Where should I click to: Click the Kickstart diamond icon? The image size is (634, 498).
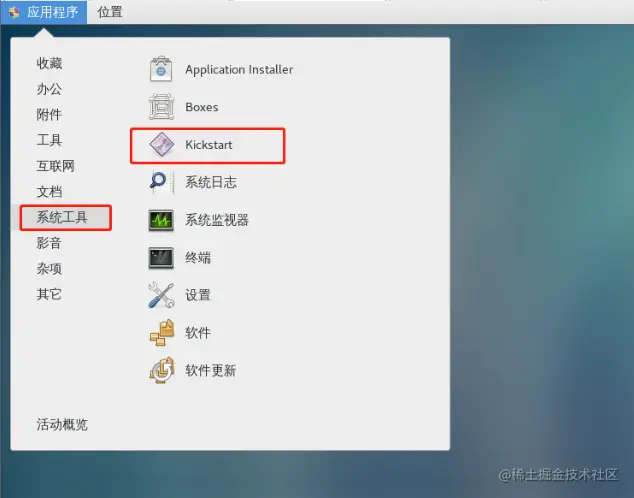click(161, 144)
